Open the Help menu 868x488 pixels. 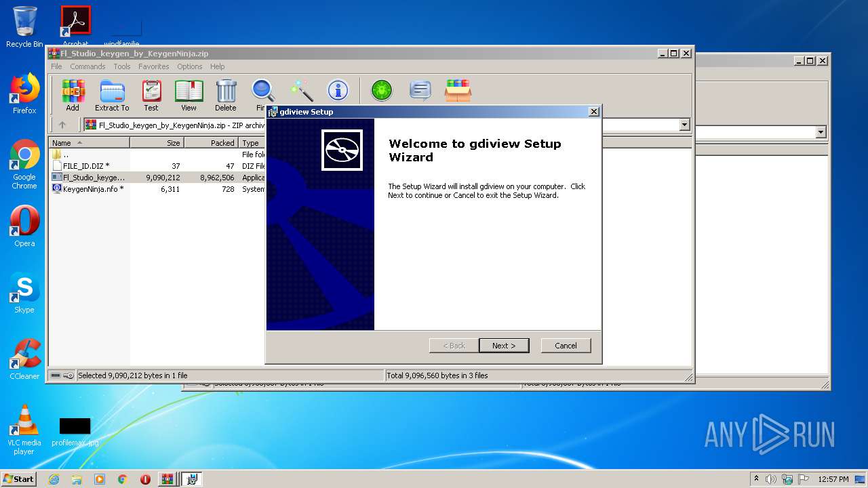[x=217, y=66]
